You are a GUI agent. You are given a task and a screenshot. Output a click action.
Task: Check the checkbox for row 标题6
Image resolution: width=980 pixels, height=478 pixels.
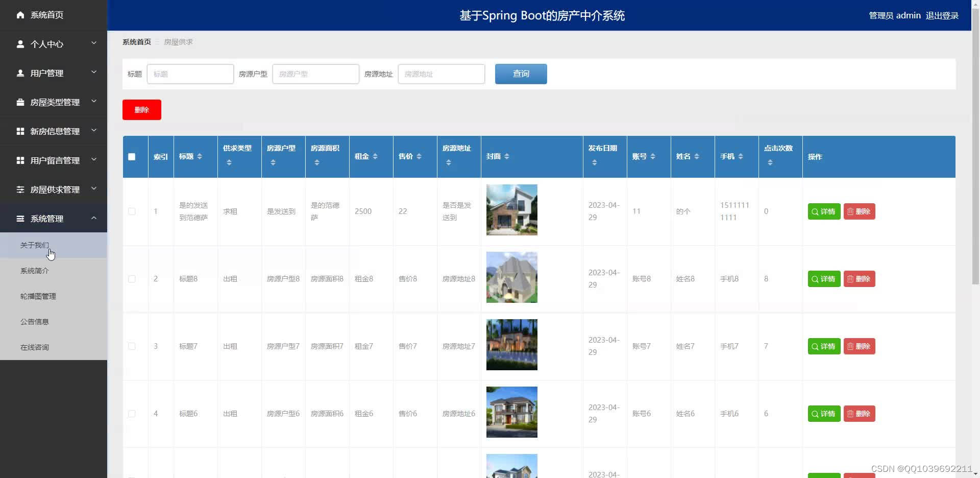(132, 414)
